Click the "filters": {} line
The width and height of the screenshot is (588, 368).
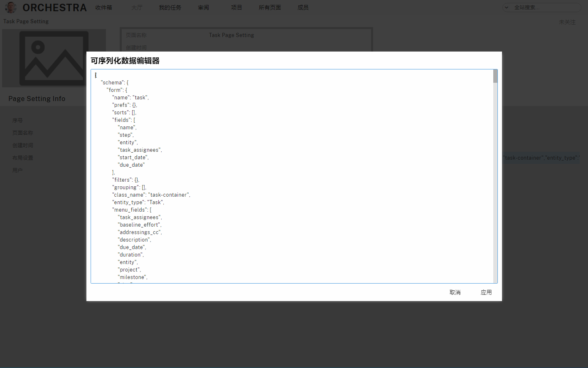point(126,180)
